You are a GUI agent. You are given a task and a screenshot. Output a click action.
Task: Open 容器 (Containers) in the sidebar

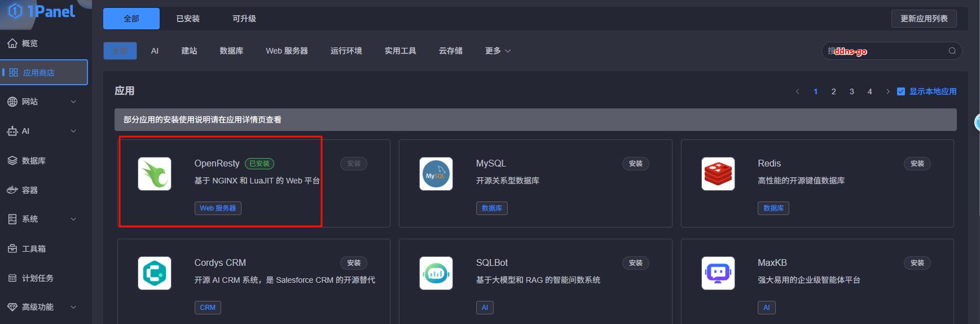click(x=30, y=190)
